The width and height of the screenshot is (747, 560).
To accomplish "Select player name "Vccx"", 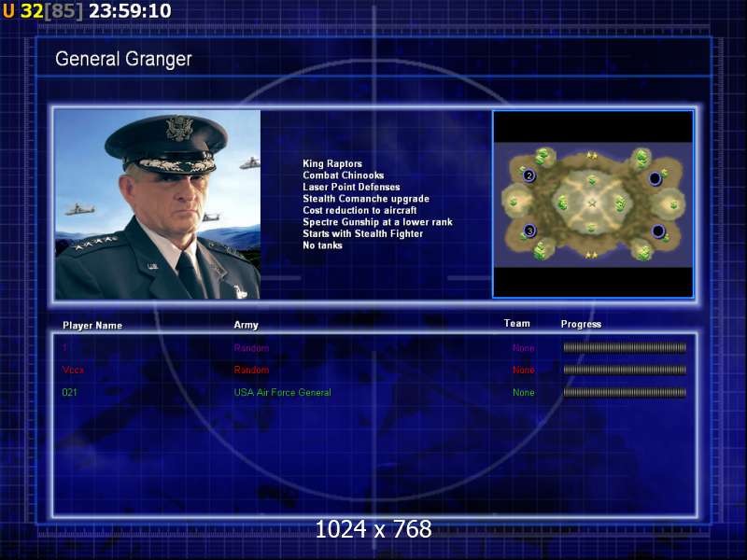I will [73, 370].
